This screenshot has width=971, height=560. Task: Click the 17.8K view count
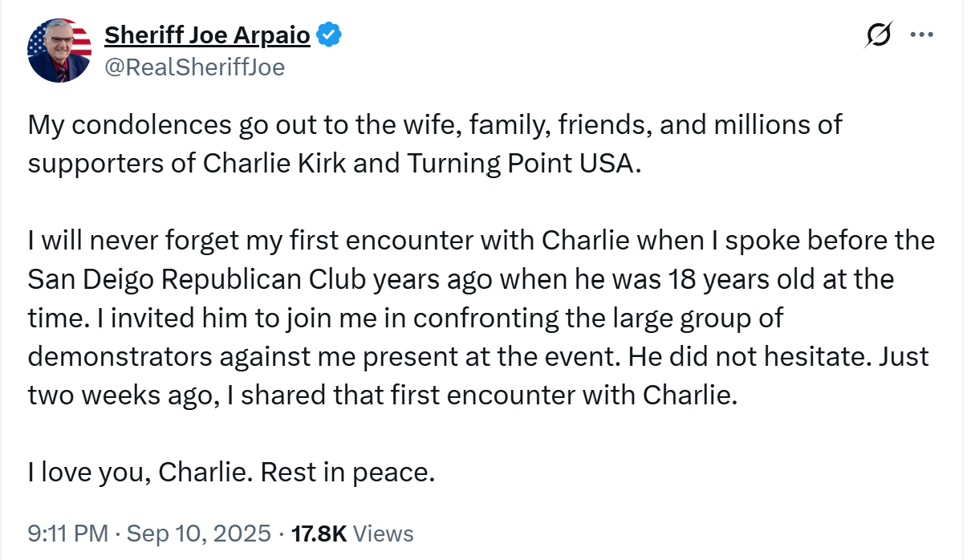319,534
